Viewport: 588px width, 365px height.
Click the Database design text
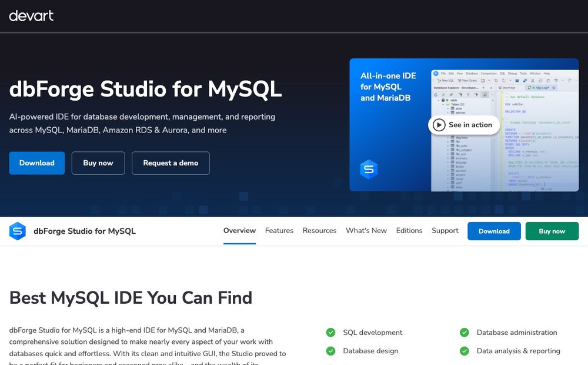pyautogui.click(x=370, y=351)
